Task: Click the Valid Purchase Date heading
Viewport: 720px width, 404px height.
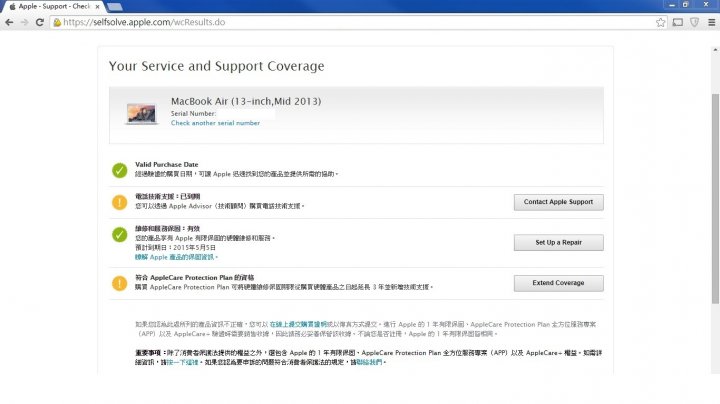Action: tap(167, 164)
